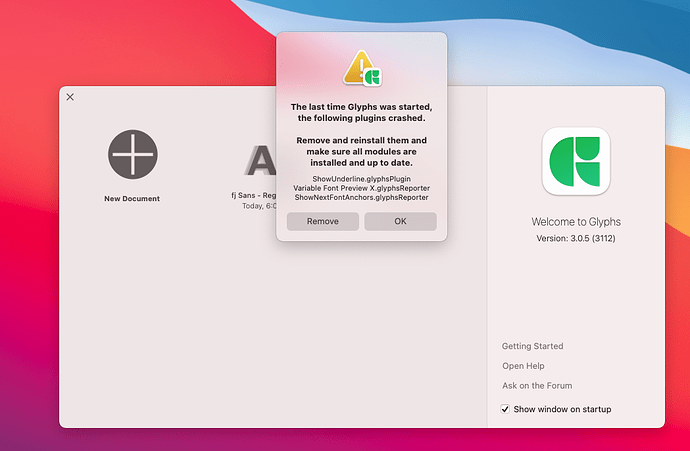690x451 pixels.
Task: Dismiss the dialog with OK
Action: pos(400,221)
